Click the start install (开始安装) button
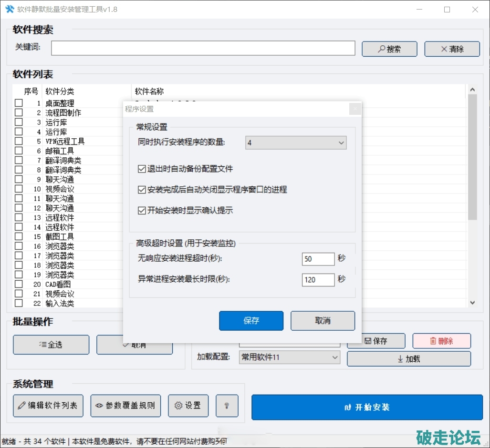490x448 pixels. 366,407
